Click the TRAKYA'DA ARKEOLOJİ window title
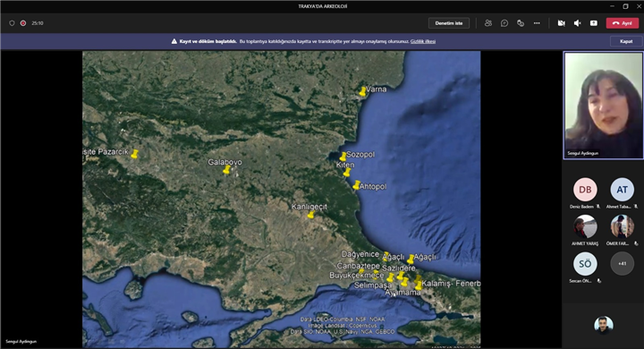 pos(322,6)
